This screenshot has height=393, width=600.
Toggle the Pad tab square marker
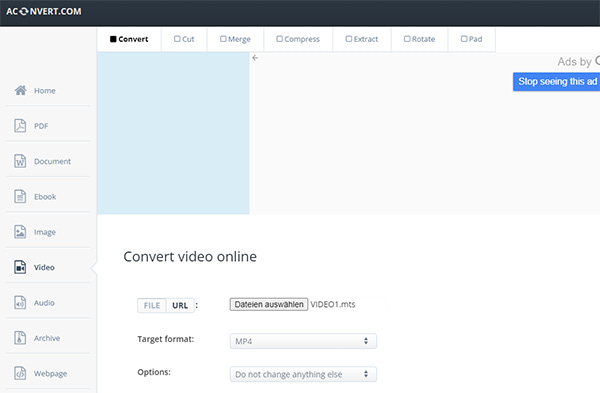[464, 39]
